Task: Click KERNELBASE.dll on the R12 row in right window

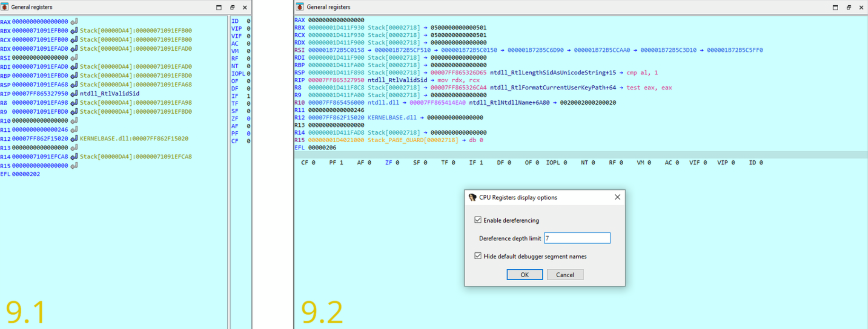Action: [392, 118]
